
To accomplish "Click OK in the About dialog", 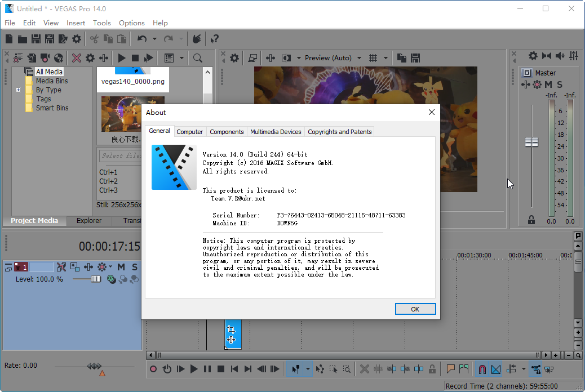I will (415, 309).
